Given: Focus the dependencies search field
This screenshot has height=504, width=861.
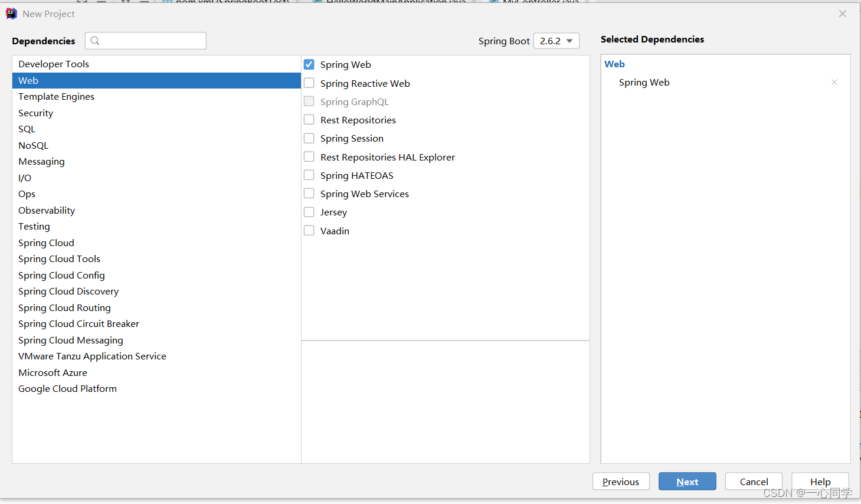Looking at the screenshot, I should click(146, 41).
